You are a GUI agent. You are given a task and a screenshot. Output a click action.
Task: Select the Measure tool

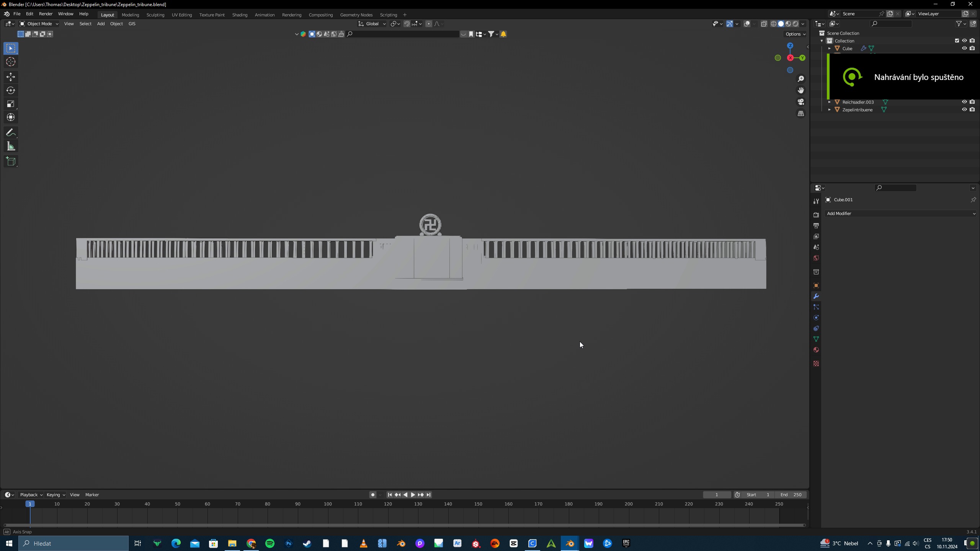pos(11,146)
